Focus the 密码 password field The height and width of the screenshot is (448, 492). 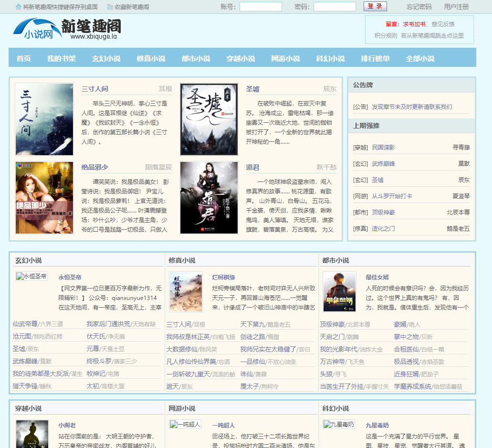tap(335, 7)
